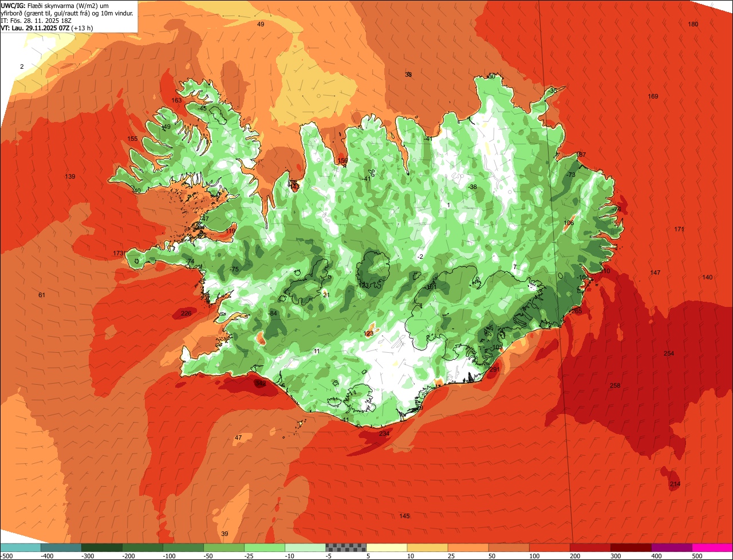
Task: Select the orange swatch between 25 and 50
Action: [x=468, y=547]
